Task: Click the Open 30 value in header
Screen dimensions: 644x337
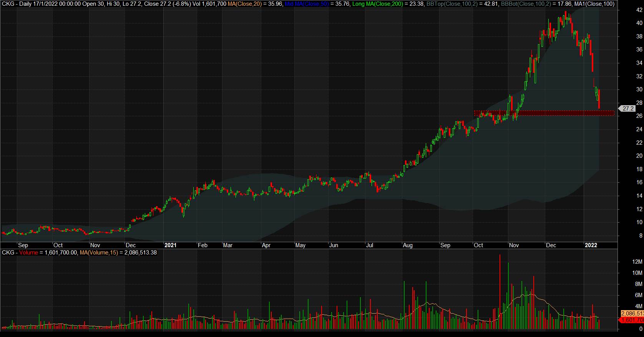Action: tap(93, 4)
